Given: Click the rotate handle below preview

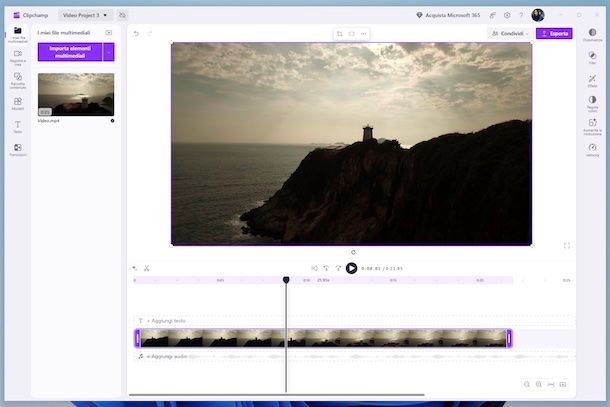Looking at the screenshot, I should 353,252.
